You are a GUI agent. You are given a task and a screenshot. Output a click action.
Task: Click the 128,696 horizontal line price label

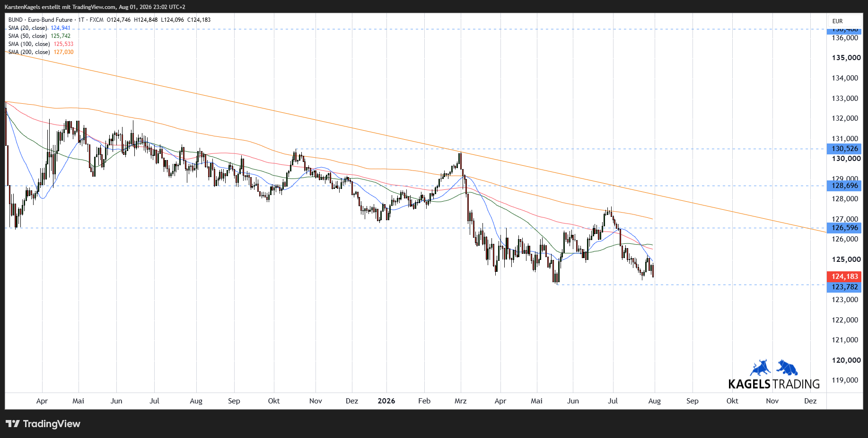point(844,186)
